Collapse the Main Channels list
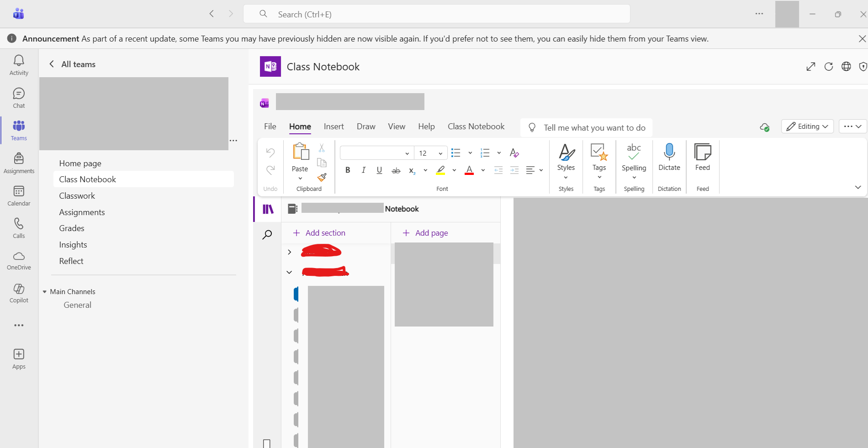The height and width of the screenshot is (448, 868). [45, 292]
